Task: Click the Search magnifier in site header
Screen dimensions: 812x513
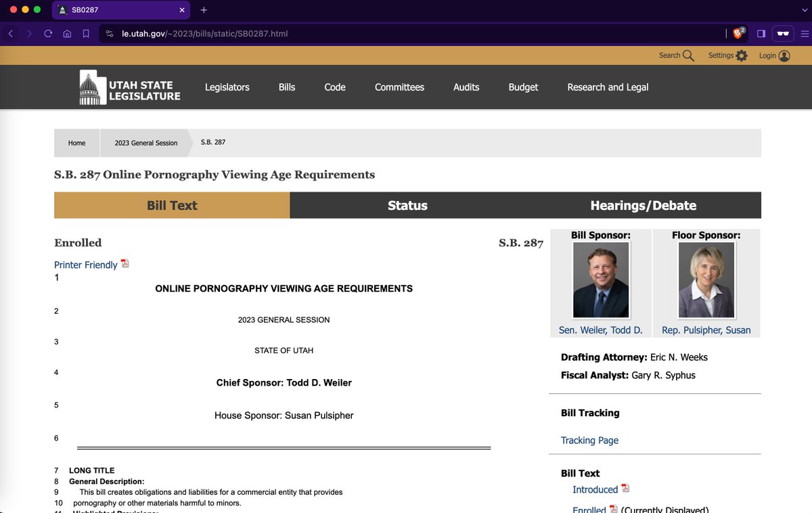Action: click(688, 55)
